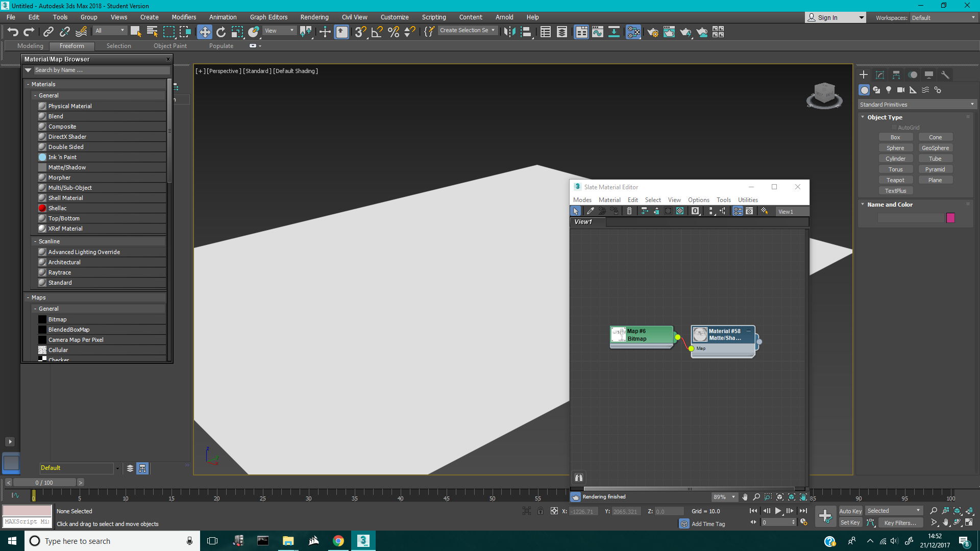Click the Align tool icon
The width and height of the screenshot is (980, 551).
point(526,32)
